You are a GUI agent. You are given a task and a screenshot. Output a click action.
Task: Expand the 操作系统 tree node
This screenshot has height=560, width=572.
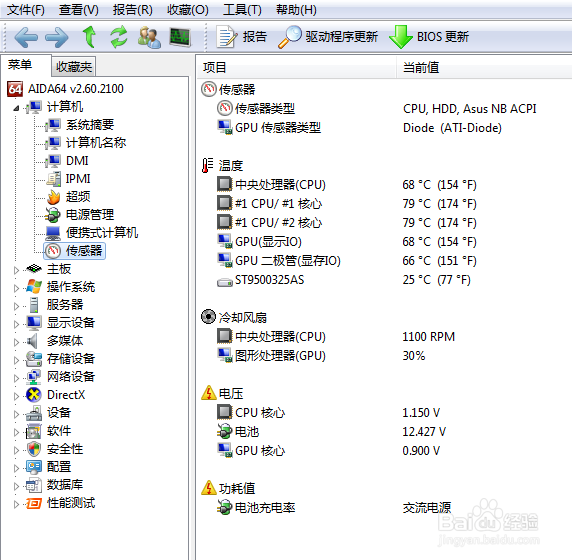16,288
